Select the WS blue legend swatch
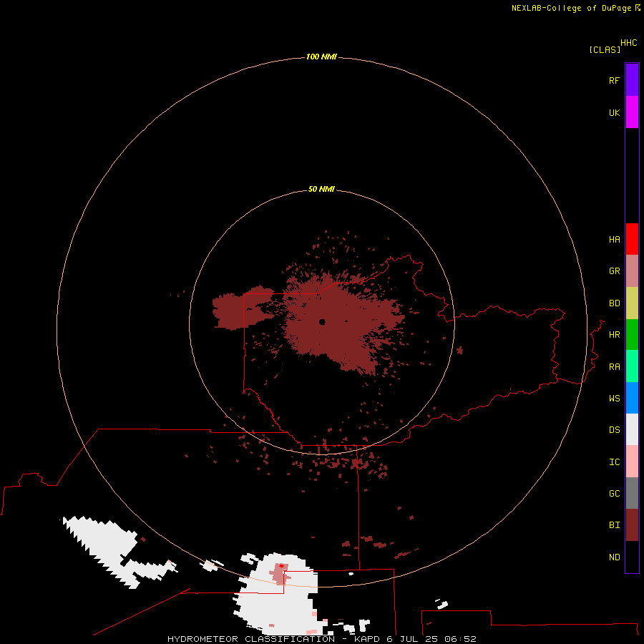Viewport: 644px width, 644px height. pyautogui.click(x=632, y=398)
